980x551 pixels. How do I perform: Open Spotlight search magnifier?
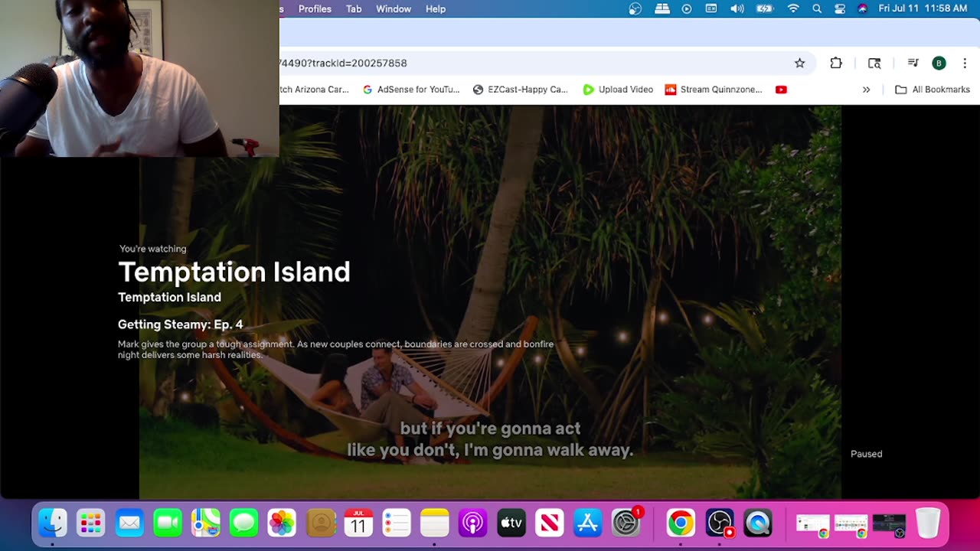[817, 9]
